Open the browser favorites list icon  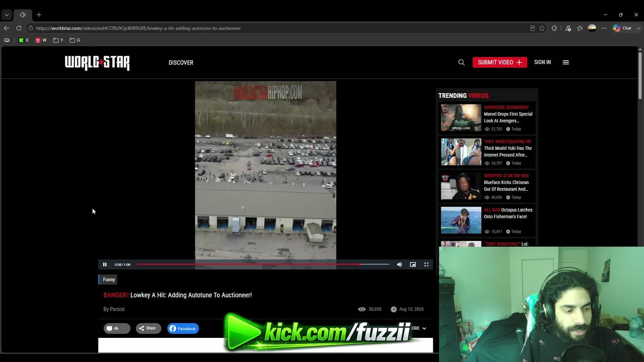point(580,28)
